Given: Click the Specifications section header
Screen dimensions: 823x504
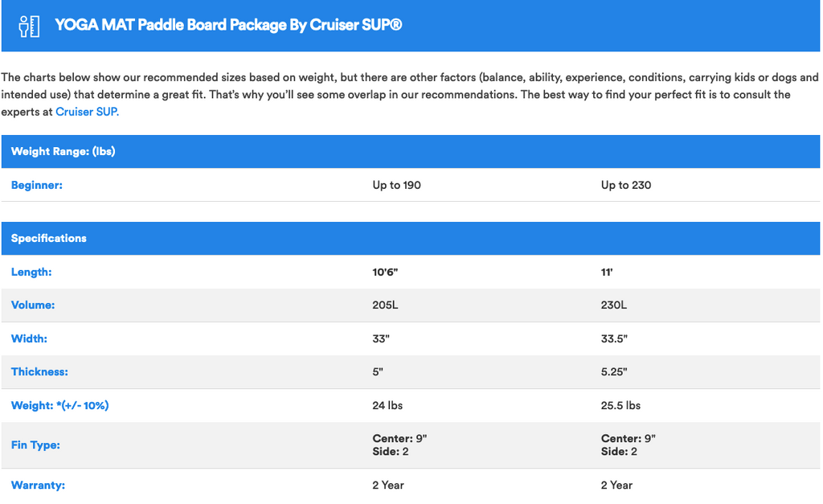Looking at the screenshot, I should tap(49, 239).
